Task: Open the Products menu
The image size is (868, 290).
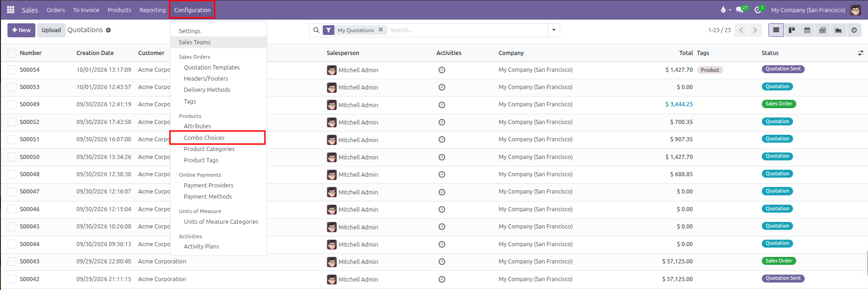Action: point(119,10)
